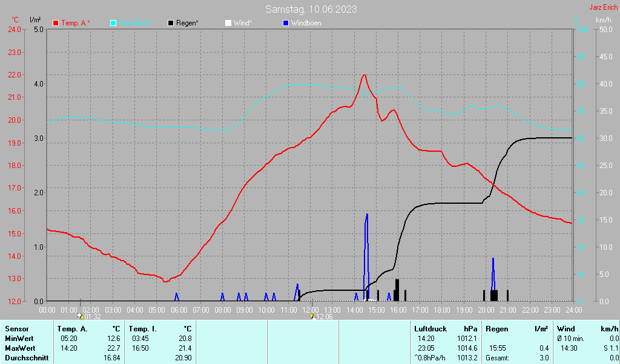Click the Temp. I. maximum value 21.4
Image resolution: width=620 pixels, height=364 pixels.
click(185, 349)
